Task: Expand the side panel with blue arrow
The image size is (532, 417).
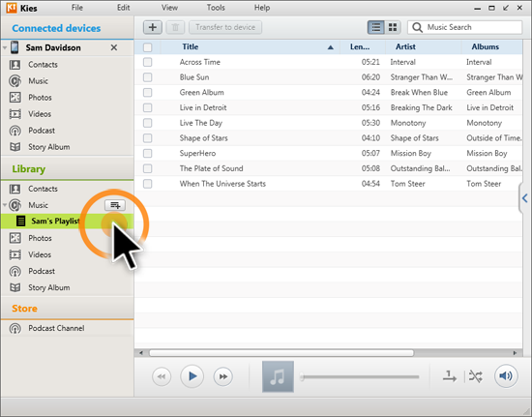Action: click(x=525, y=198)
